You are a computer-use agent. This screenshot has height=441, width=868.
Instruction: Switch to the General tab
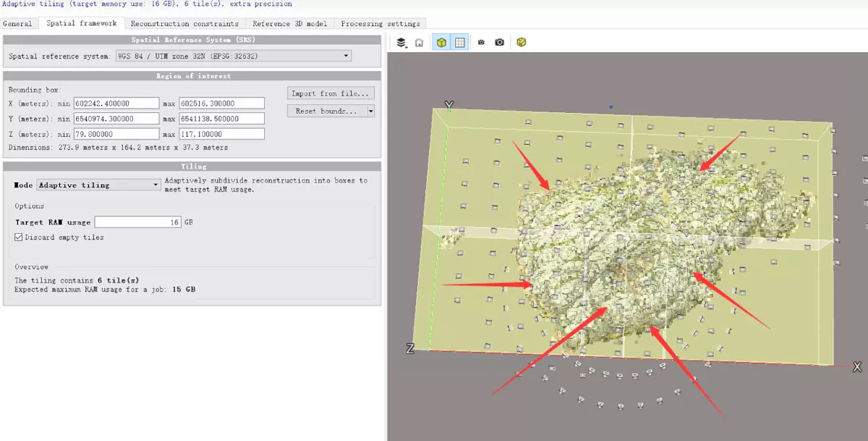pyautogui.click(x=18, y=24)
